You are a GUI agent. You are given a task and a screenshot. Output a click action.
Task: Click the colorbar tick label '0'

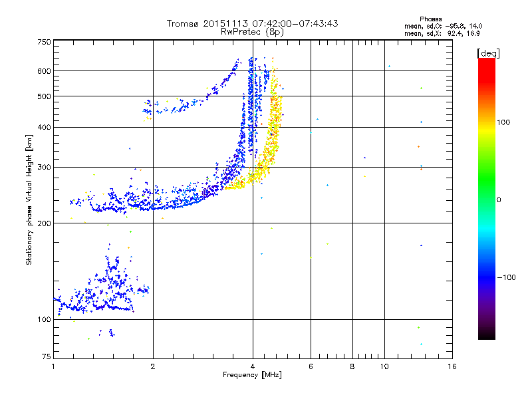tap(499, 200)
